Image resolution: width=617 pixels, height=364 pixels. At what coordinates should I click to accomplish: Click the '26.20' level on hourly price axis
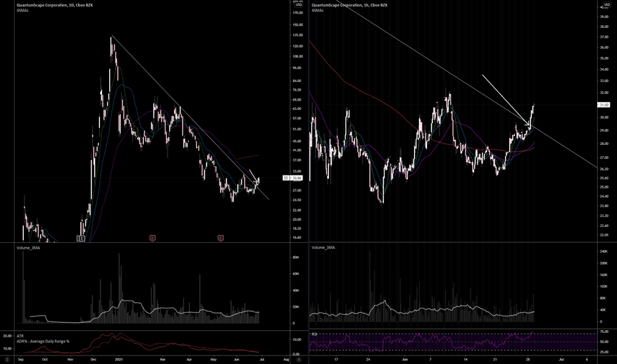604,169
